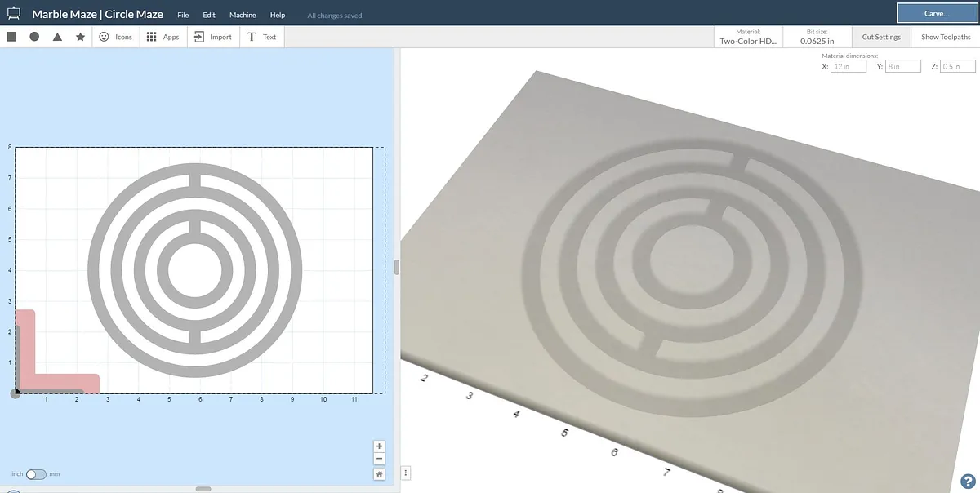Image resolution: width=980 pixels, height=493 pixels.
Task: Open the Icons library
Action: click(115, 37)
